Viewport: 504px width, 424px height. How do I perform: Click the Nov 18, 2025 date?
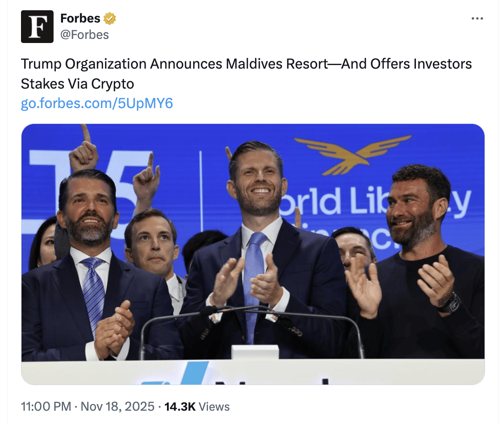(117, 407)
